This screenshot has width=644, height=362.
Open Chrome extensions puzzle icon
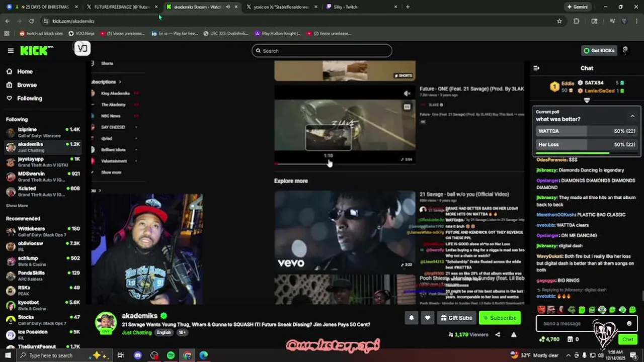[577, 21]
